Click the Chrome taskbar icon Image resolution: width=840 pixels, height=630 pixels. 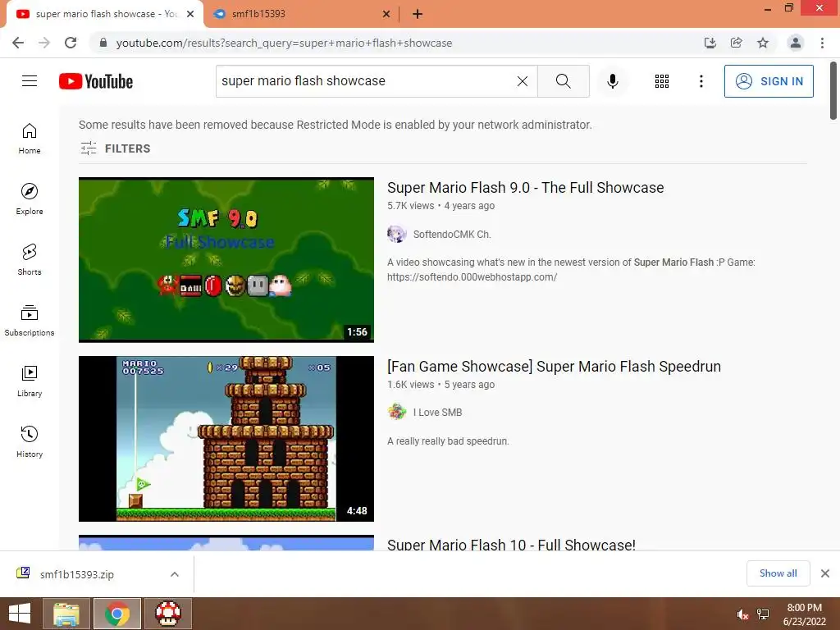pos(117,614)
